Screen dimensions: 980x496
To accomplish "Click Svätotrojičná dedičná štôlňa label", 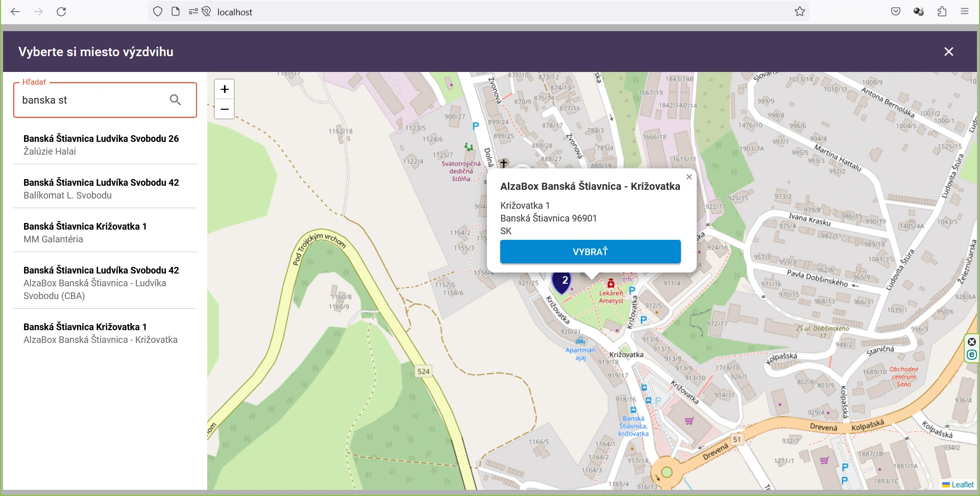I will (x=461, y=171).
